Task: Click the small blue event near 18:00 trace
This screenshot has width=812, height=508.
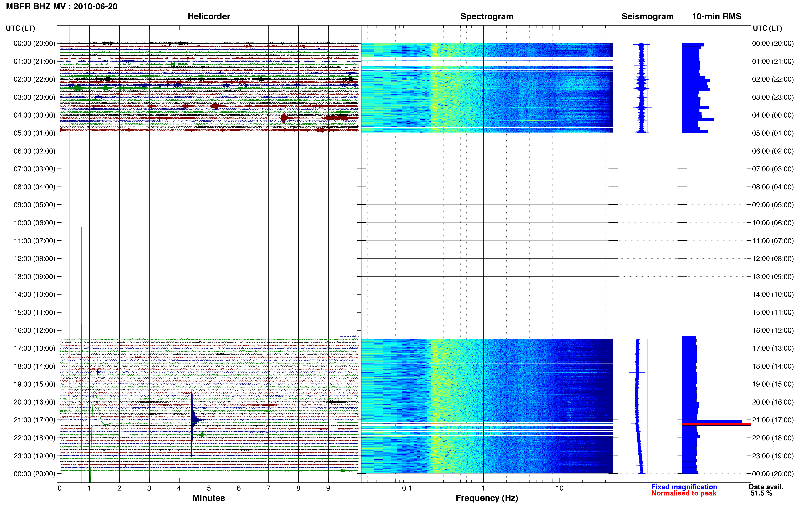Action: click(98, 372)
